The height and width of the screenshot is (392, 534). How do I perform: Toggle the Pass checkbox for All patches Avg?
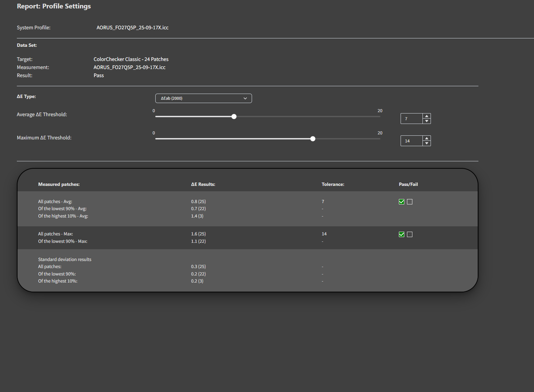pyautogui.click(x=402, y=202)
